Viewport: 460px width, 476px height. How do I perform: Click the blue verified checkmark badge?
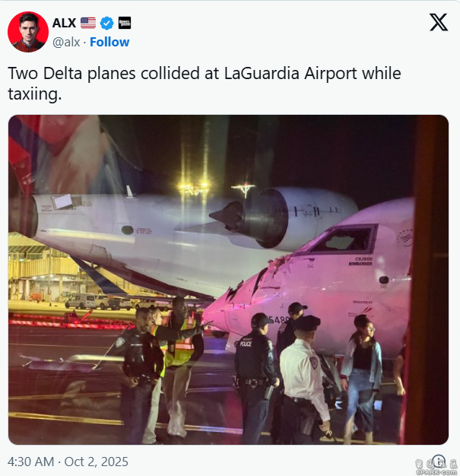(107, 23)
